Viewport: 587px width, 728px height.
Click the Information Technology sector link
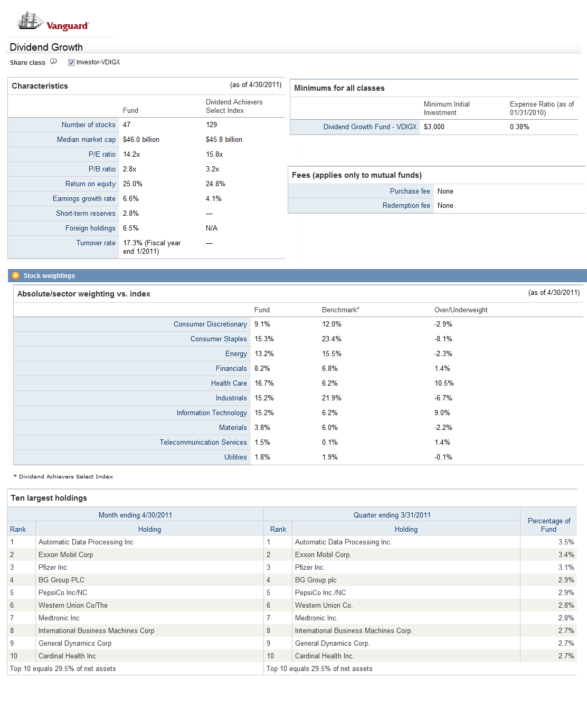point(212,413)
